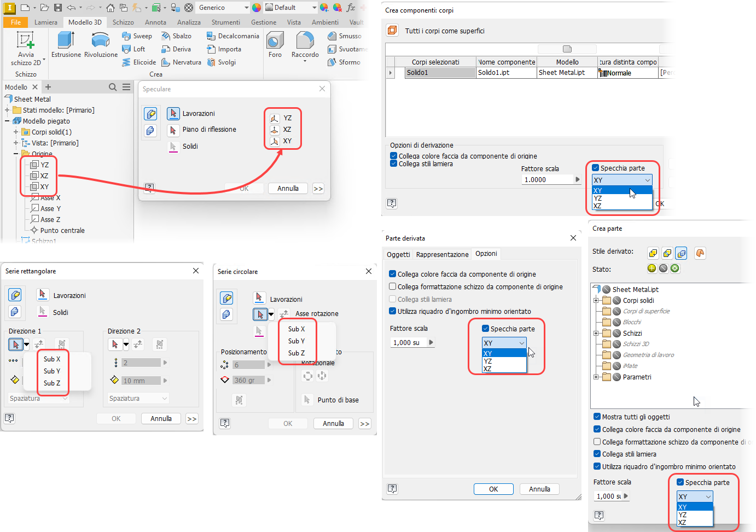The width and height of the screenshot is (756, 532).
Task: Click the help icon in Parte derivata
Action: click(x=392, y=488)
